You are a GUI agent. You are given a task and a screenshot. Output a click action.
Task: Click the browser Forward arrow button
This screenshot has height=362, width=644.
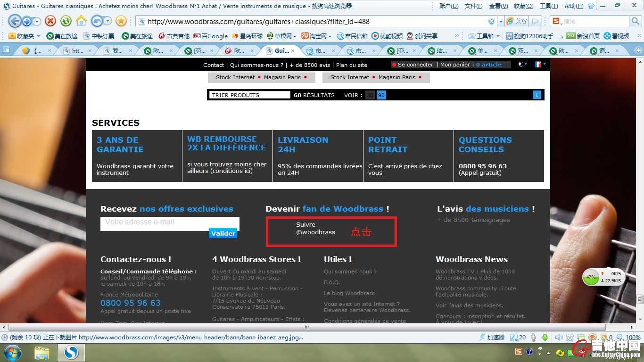pos(26,21)
